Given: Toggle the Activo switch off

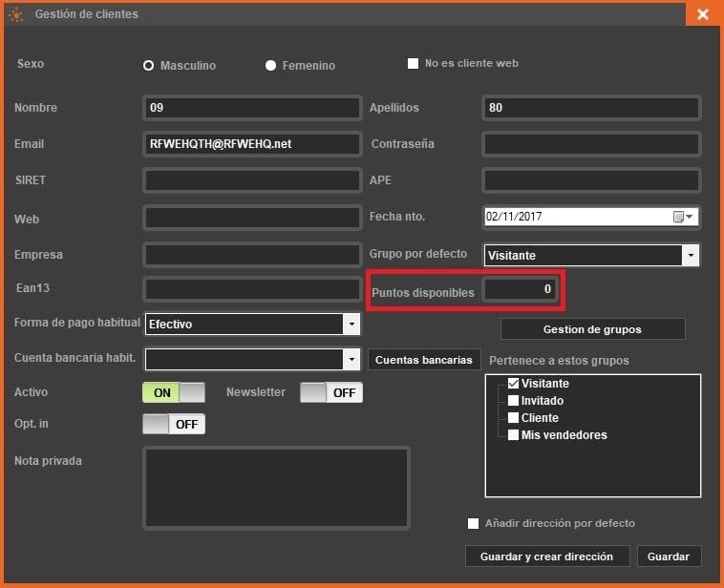Looking at the screenshot, I should point(174,392).
